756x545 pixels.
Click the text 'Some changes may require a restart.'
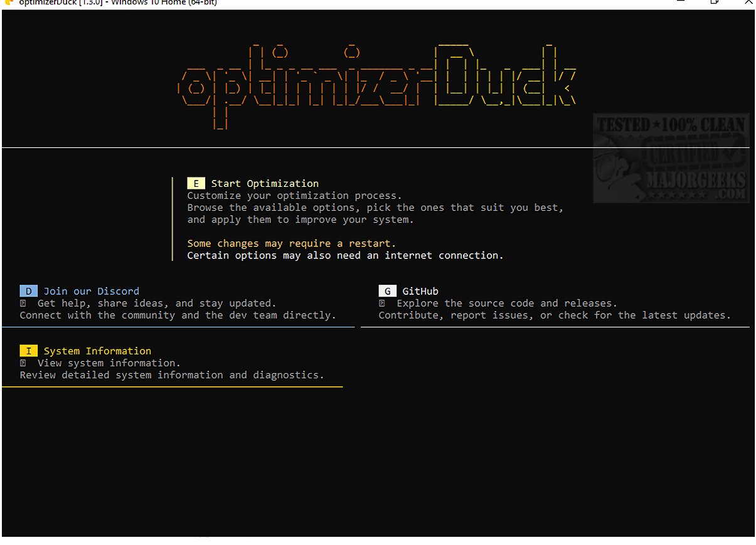[292, 243]
